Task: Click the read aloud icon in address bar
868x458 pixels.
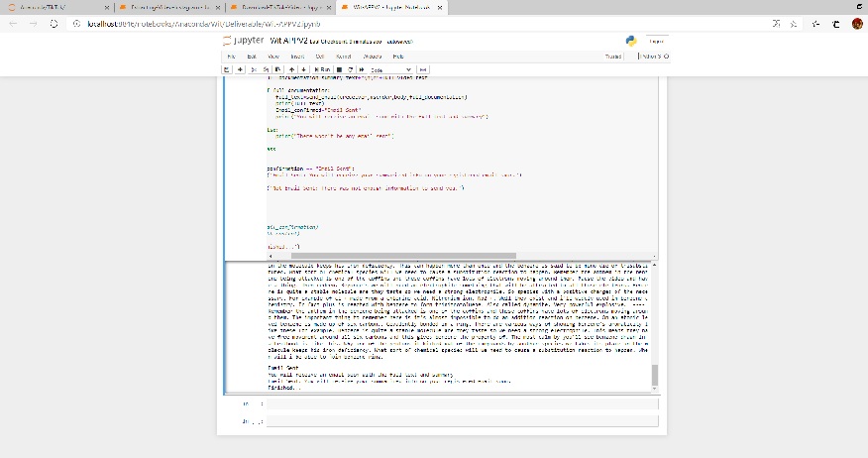Action: coord(776,24)
